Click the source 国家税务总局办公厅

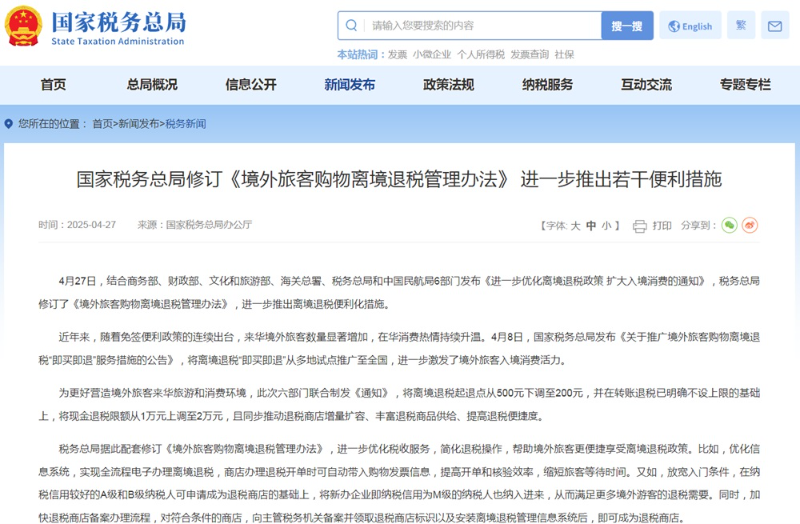pyautogui.click(x=209, y=225)
